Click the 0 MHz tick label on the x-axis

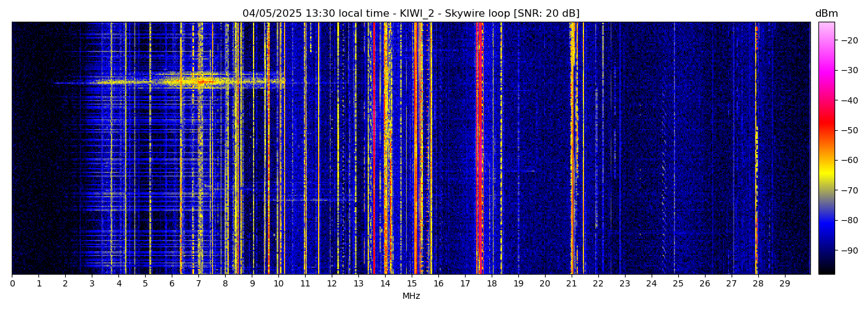point(12,284)
